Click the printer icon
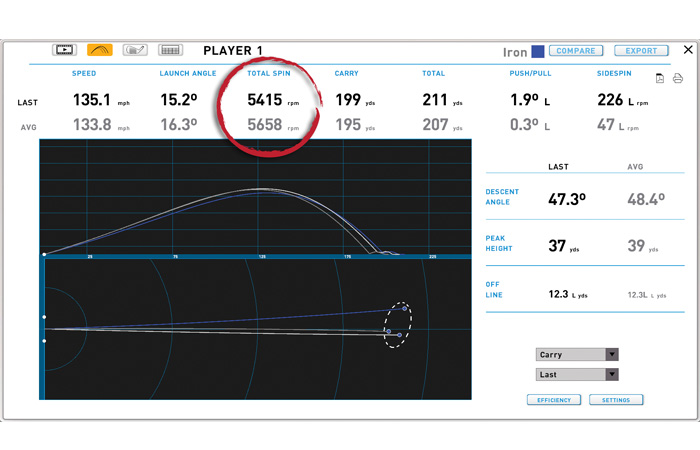The height and width of the screenshot is (450, 700). (678, 78)
